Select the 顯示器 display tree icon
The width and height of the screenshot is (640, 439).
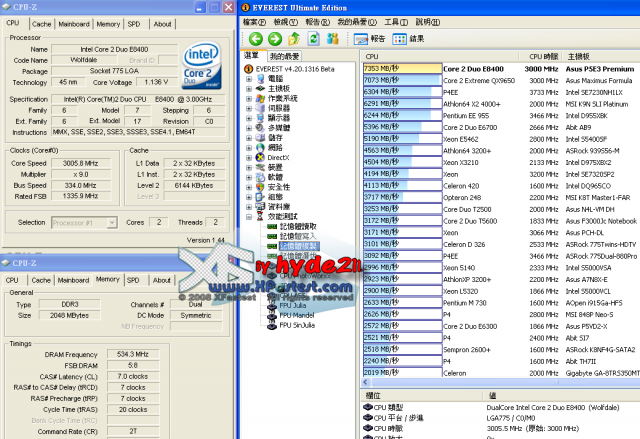[x=260, y=118]
